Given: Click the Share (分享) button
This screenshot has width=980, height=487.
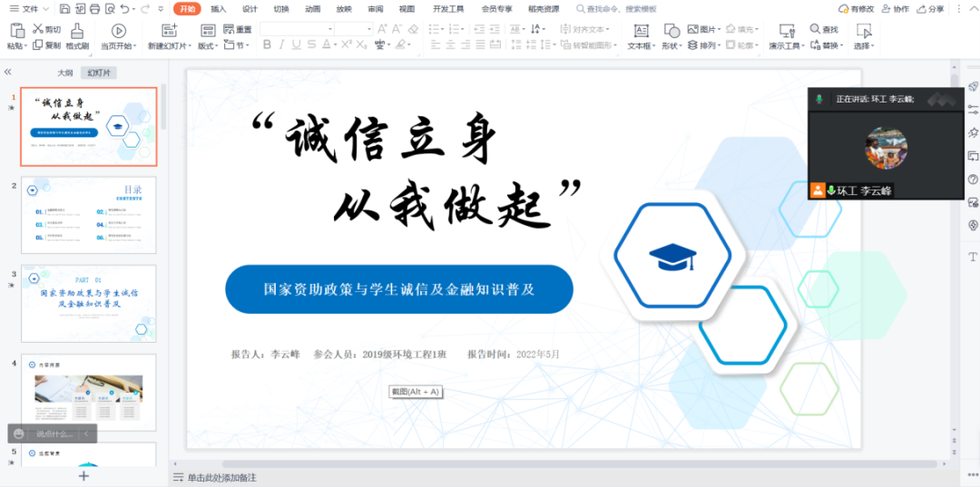Looking at the screenshot, I should pyautogui.click(x=931, y=9).
